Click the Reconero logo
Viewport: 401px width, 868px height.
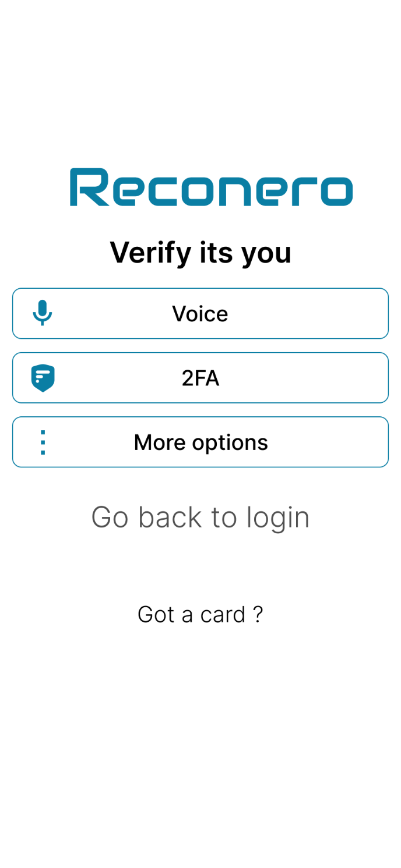coord(211,187)
